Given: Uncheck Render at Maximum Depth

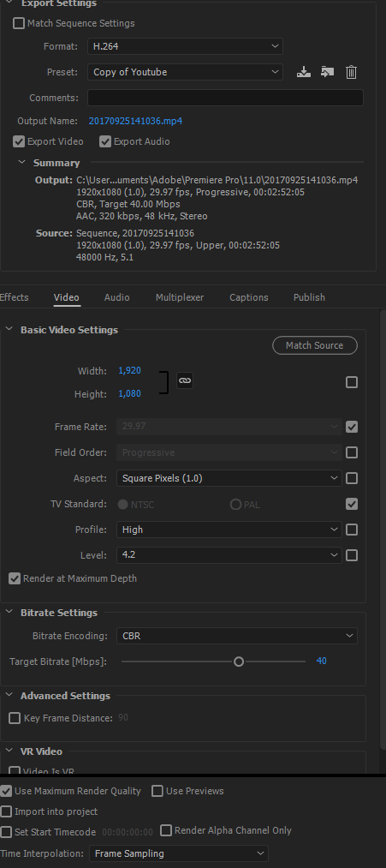Looking at the screenshot, I should 15,578.
